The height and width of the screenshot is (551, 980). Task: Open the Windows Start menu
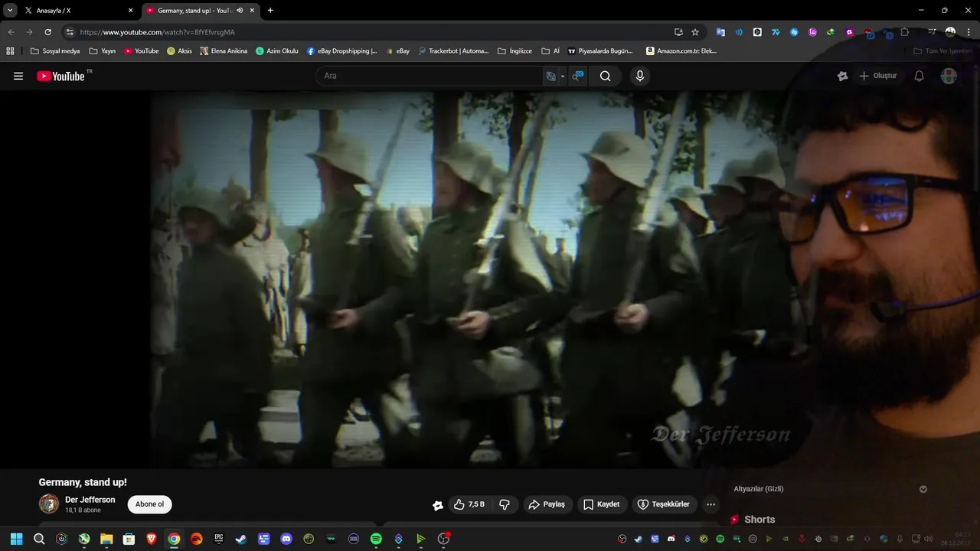[16, 539]
